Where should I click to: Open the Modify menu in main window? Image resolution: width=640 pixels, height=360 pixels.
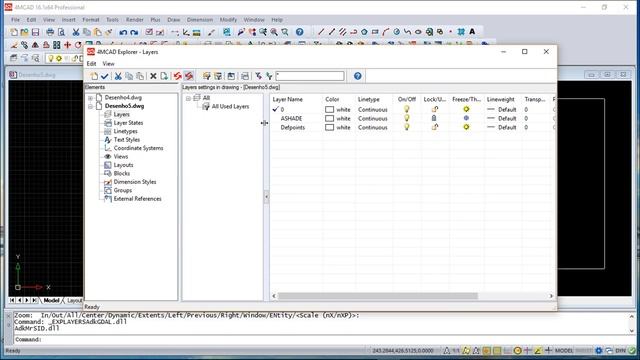(x=228, y=20)
